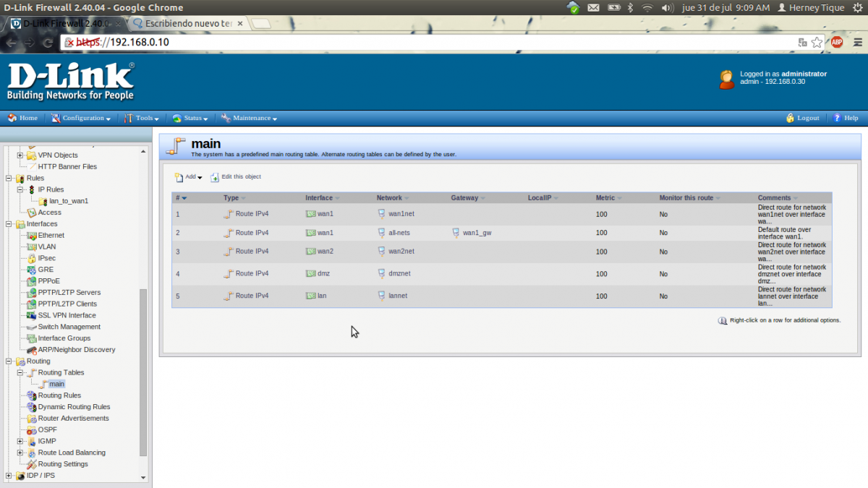
Task: Expand the IDP / IPS node
Action: click(x=9, y=476)
